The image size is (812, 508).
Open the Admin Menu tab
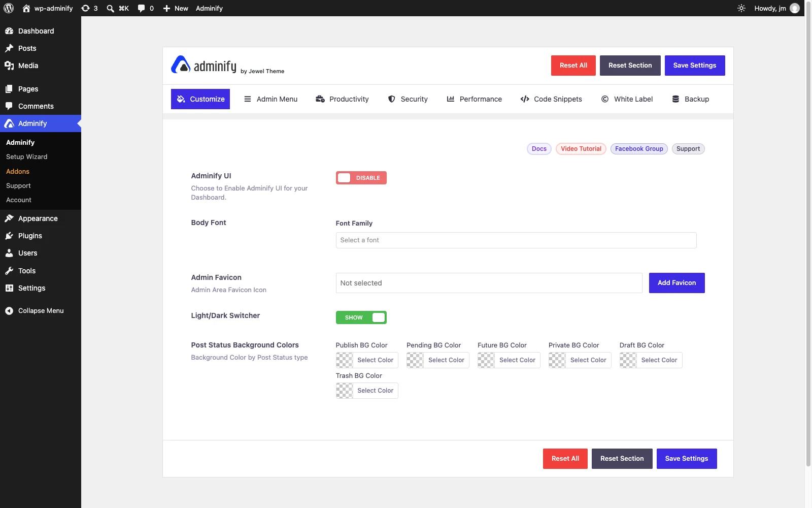pyautogui.click(x=270, y=99)
